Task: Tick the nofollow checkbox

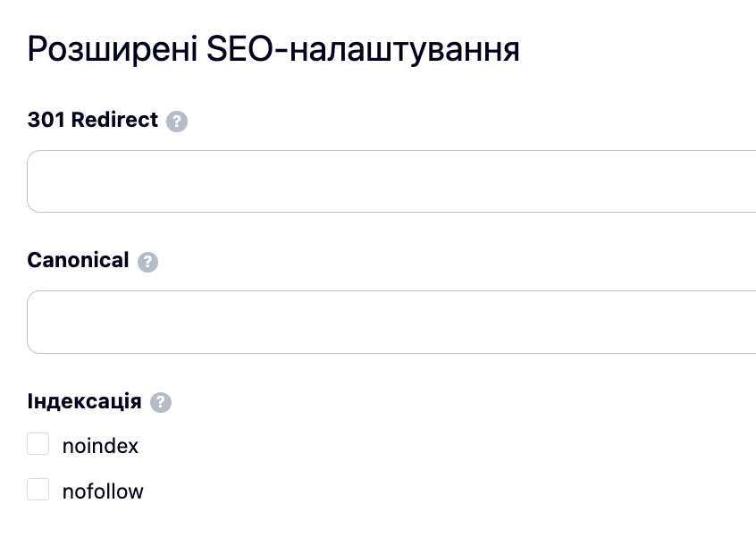Action: 38,490
